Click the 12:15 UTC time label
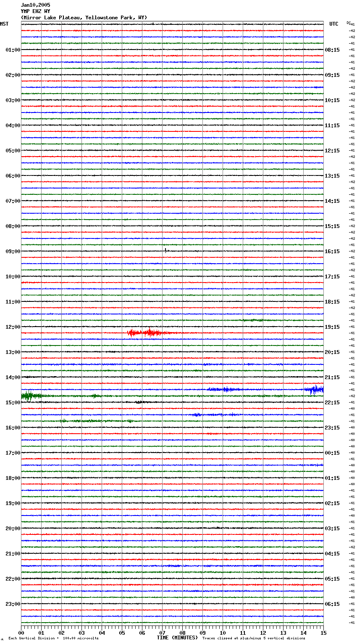The image size is (357, 644). click(x=332, y=151)
